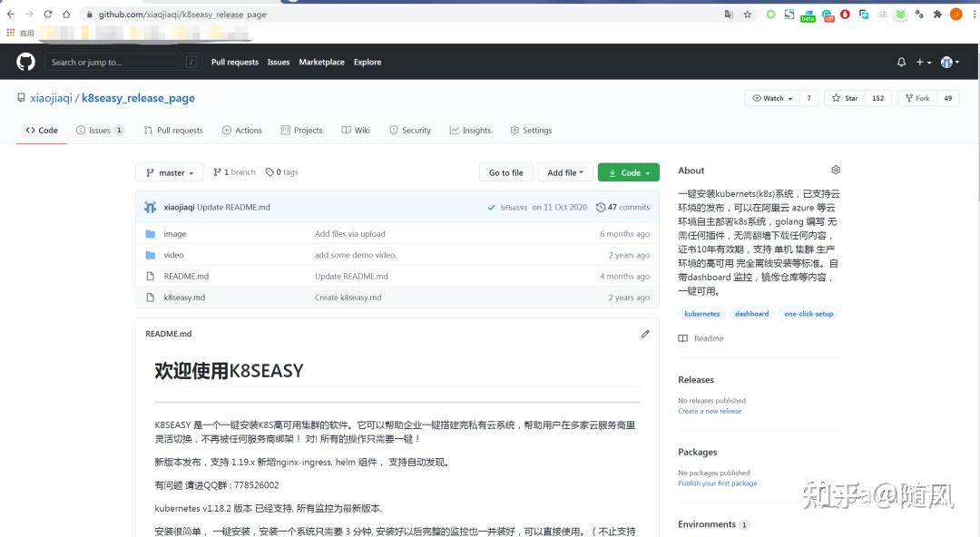View 0 tags link
The image size is (980, 537).
pos(282,172)
